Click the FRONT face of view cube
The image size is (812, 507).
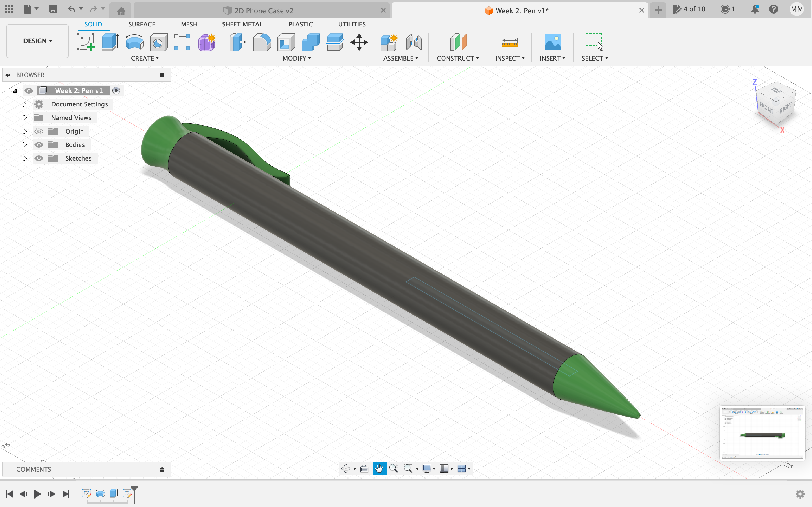click(766, 108)
